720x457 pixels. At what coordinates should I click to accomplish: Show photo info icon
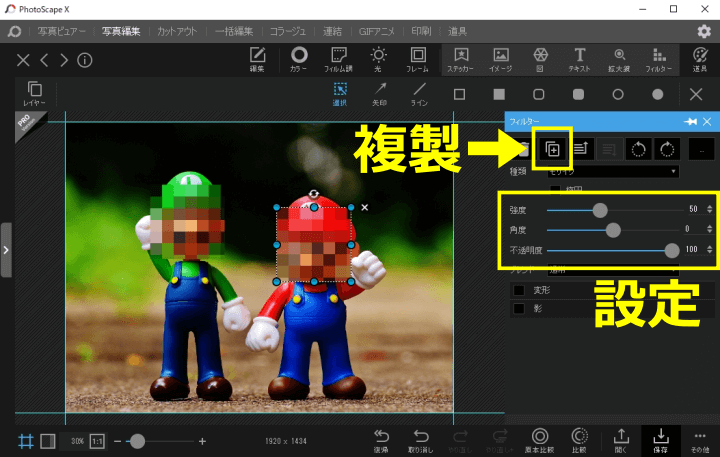(x=84, y=60)
